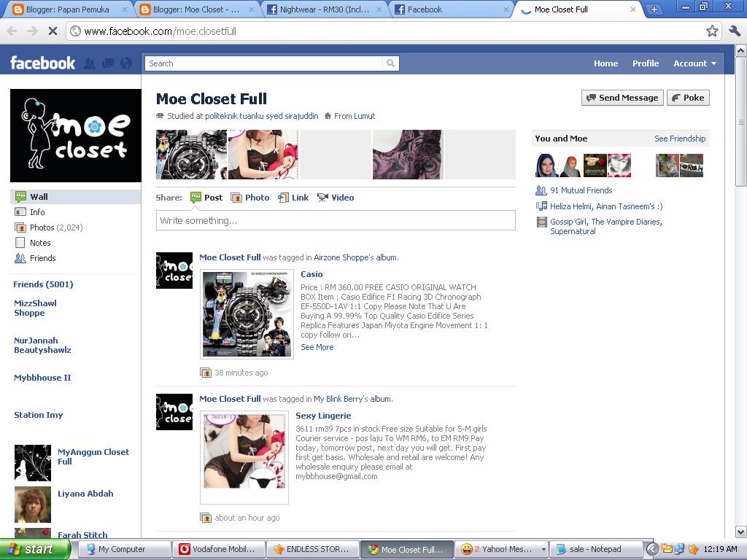Open Yahoo Messenger taskbar dropdown arrow
747x560 pixels.
click(543, 550)
